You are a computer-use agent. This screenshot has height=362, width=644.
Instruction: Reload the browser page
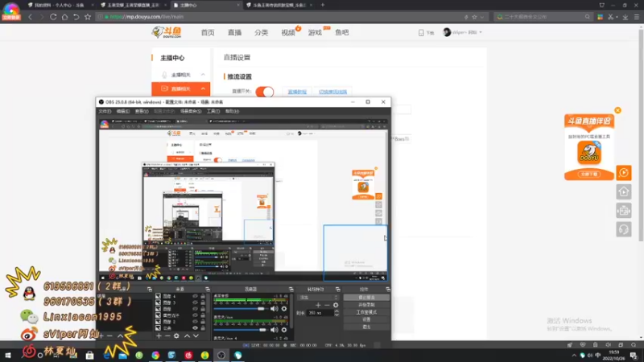coord(53,17)
